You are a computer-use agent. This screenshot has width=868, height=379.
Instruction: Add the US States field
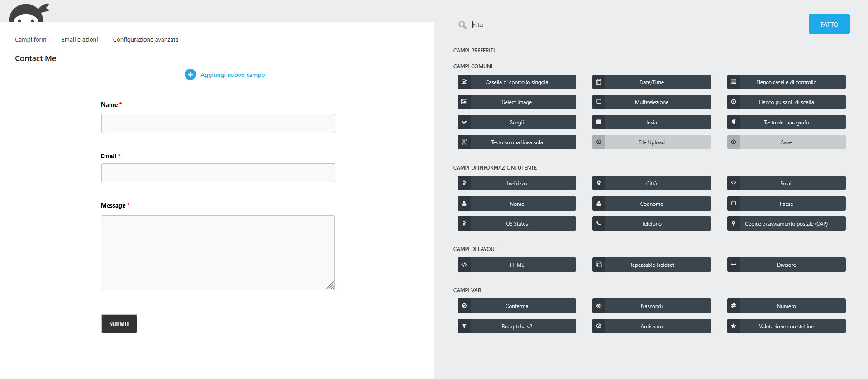[516, 223]
